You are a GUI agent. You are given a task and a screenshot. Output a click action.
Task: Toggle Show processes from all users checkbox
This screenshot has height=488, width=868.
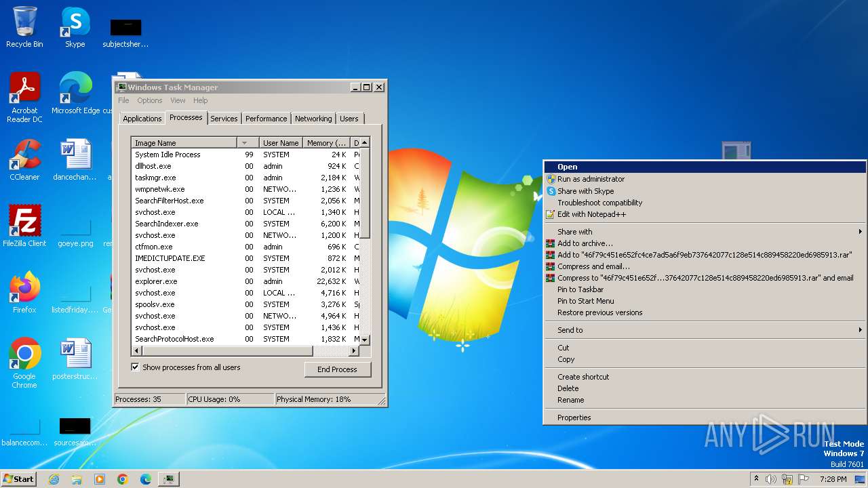(x=136, y=367)
